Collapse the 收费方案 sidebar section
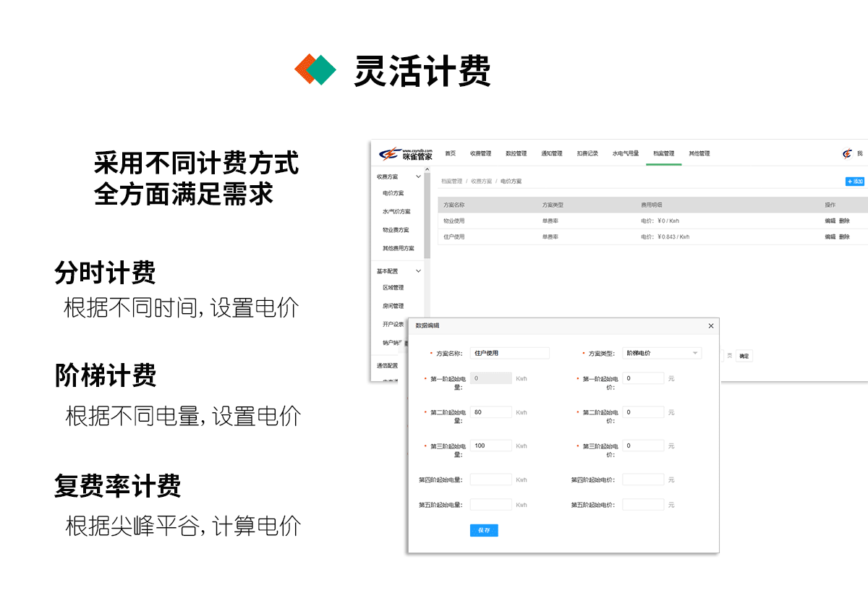 point(417,176)
